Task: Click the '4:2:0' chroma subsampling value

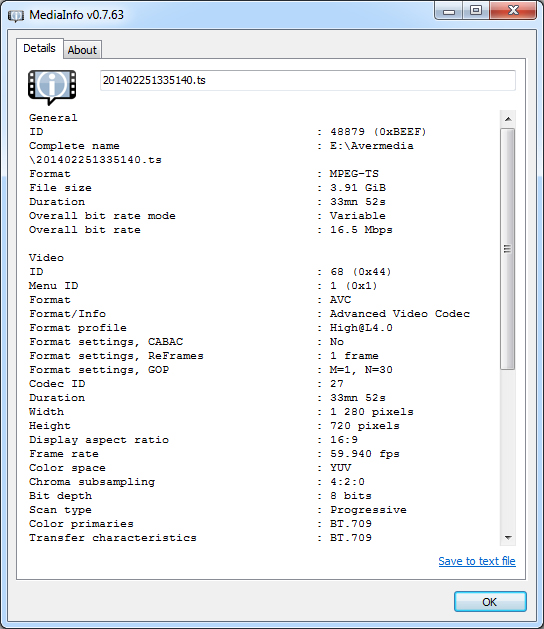Action: pyautogui.click(x=347, y=482)
